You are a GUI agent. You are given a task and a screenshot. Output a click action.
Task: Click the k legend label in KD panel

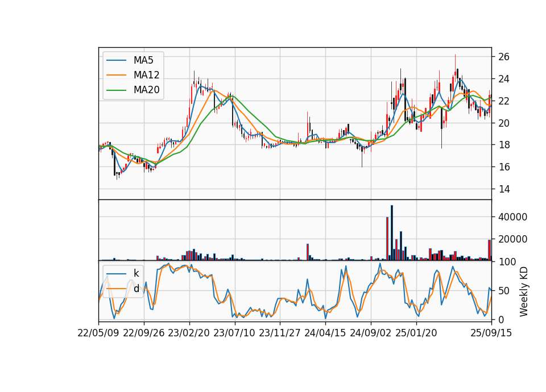(x=136, y=273)
